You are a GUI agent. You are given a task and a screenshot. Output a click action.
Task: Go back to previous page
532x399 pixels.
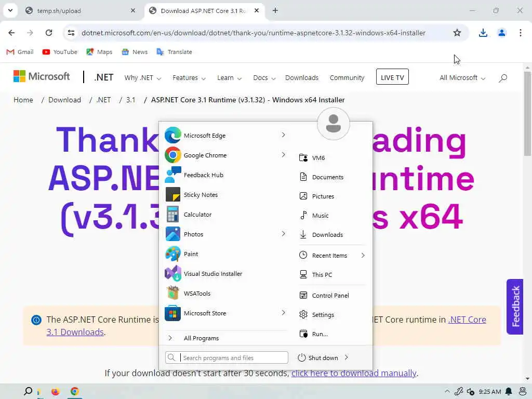pos(11,33)
